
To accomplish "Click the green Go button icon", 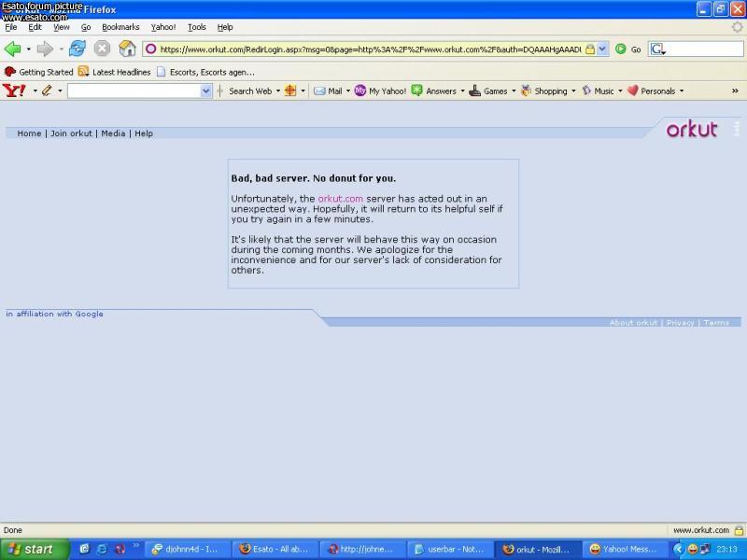I will [621, 49].
